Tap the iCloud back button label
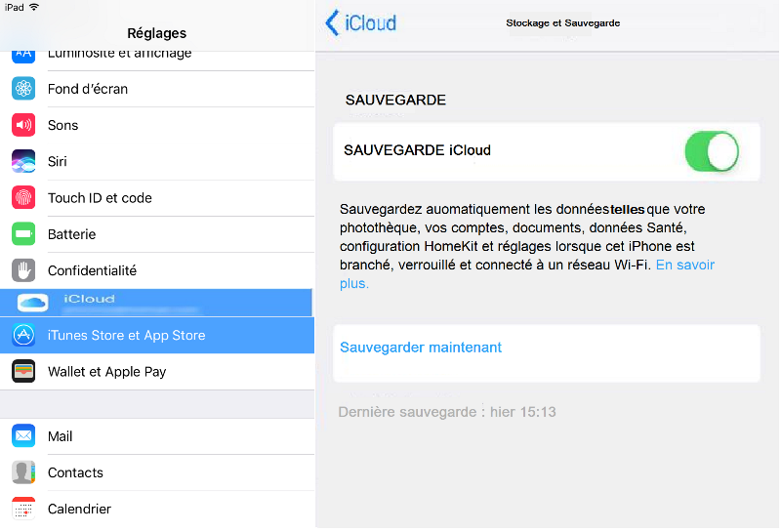Image resolution: width=781 pixels, height=532 pixels. (371, 22)
